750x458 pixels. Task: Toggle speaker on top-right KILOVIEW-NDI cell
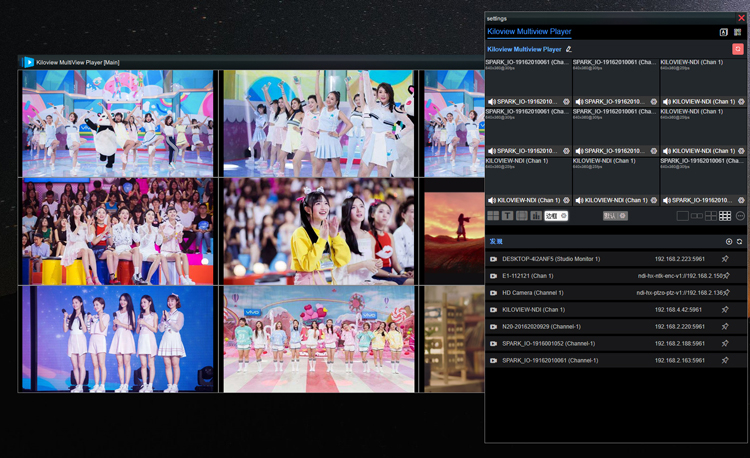(666, 102)
